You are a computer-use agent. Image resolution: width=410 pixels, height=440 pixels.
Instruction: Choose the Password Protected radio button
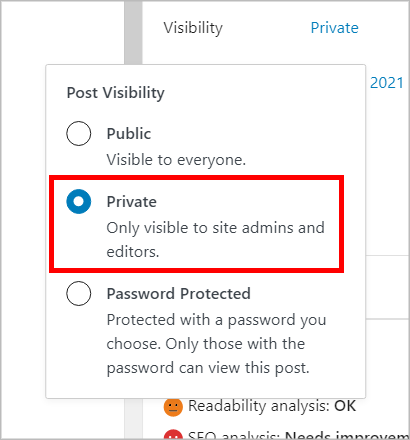click(79, 293)
